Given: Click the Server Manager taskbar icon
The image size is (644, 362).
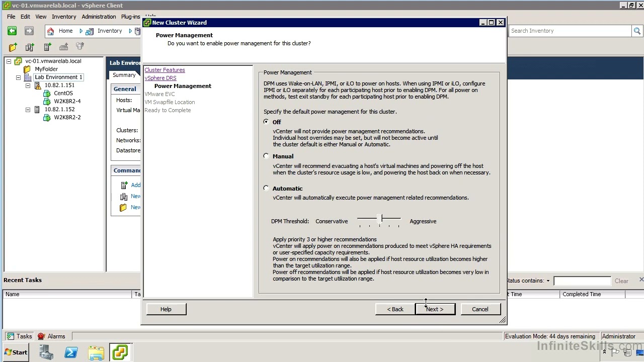Looking at the screenshot, I should click(x=46, y=352).
